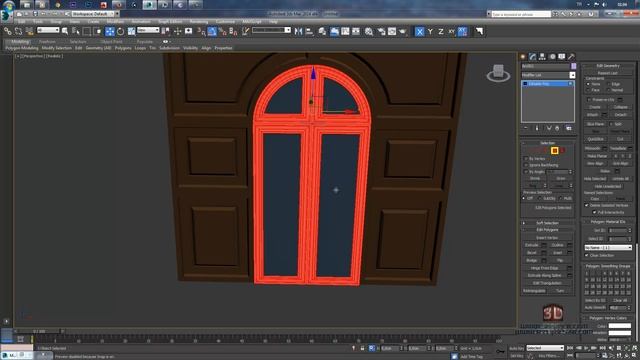Click the Detach button
Viewport: 640px width, 360px height.
tap(620, 115)
